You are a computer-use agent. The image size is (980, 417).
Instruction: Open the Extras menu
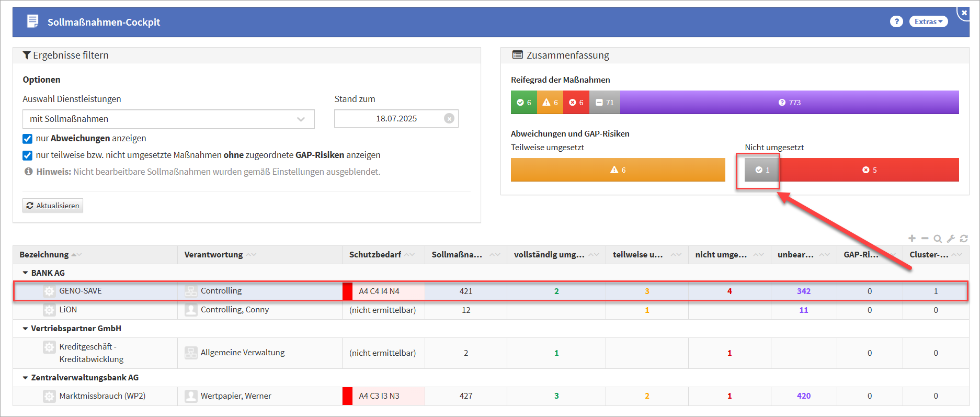(x=928, y=21)
